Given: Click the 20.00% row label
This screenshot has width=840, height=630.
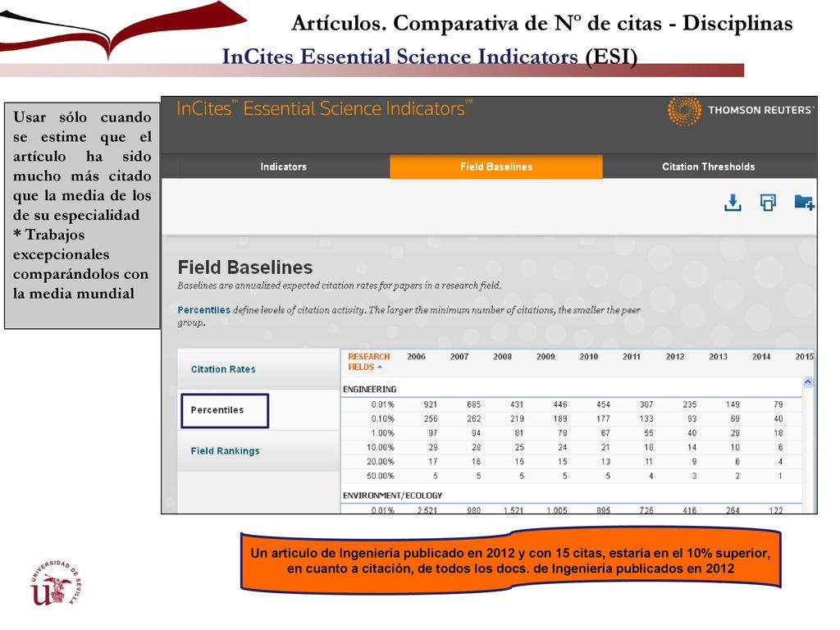Looking at the screenshot, I should click(x=381, y=462).
